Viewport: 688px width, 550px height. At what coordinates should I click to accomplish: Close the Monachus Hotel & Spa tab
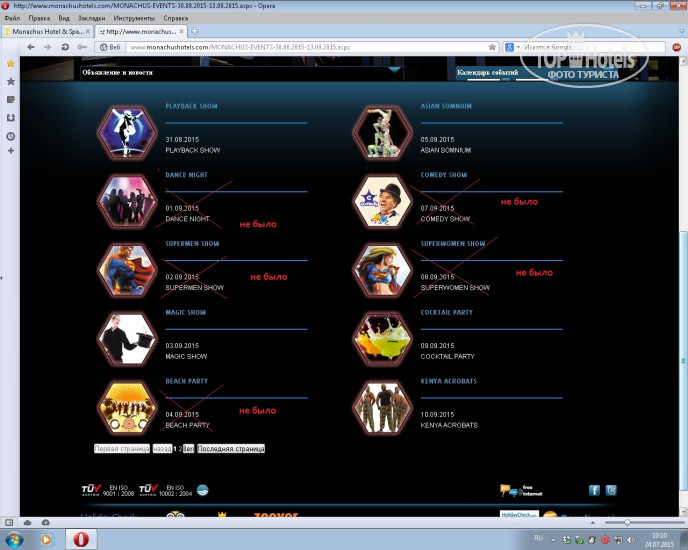click(x=88, y=32)
